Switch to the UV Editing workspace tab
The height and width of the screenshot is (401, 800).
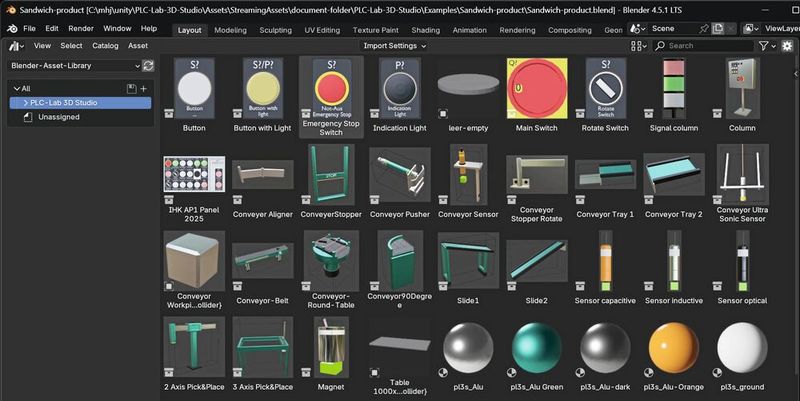322,30
